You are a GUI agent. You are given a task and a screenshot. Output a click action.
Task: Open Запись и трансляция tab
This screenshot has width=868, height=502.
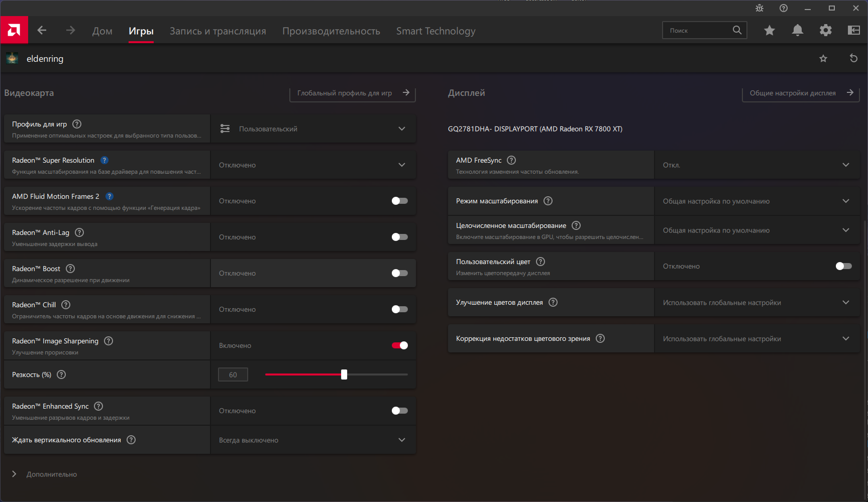pos(218,31)
